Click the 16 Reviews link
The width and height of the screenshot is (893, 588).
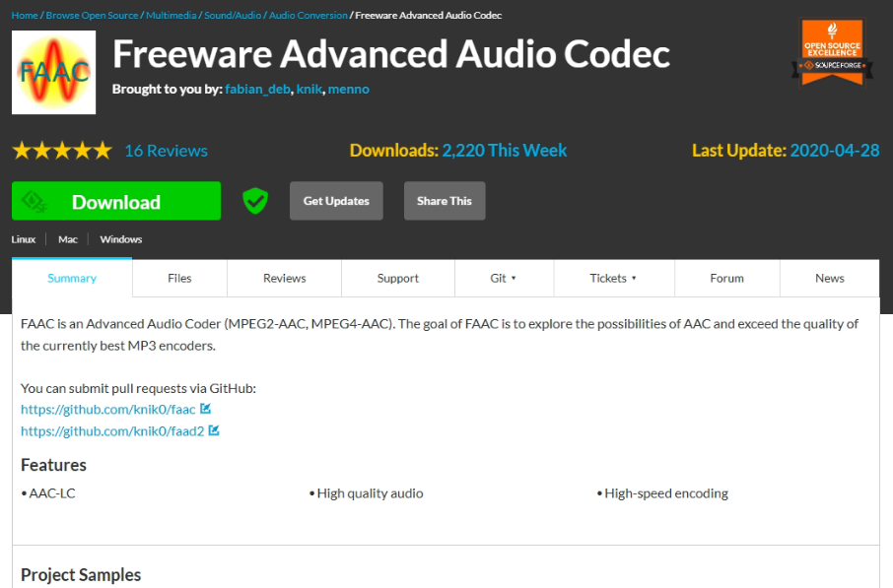[x=167, y=151]
